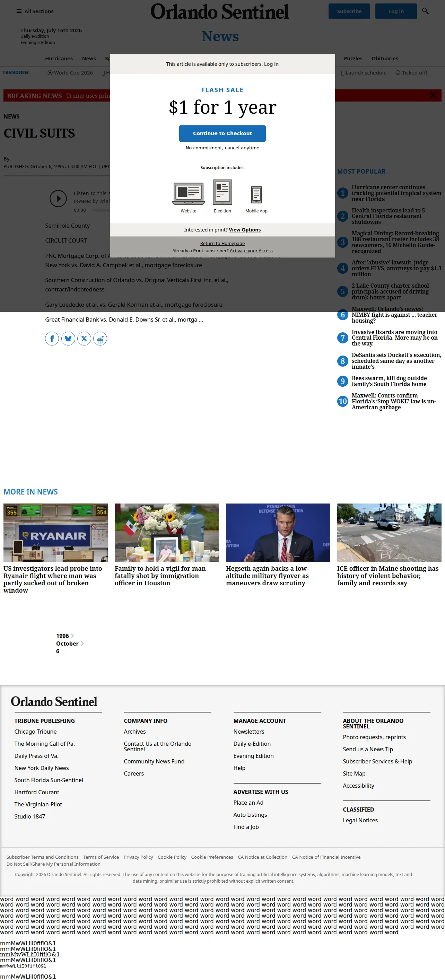The height and width of the screenshot is (980, 445).
Task: Open the Puzzles nav menu item
Action: coord(353,59)
